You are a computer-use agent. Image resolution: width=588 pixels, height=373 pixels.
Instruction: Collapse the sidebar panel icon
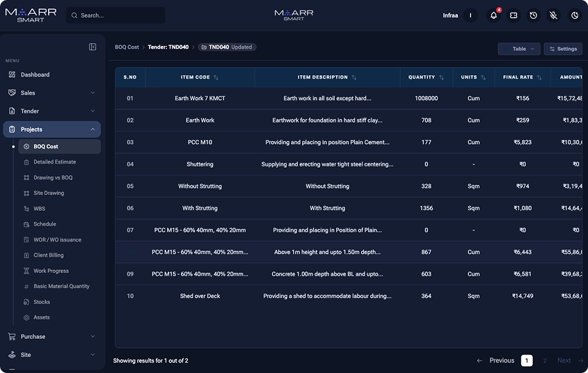(x=93, y=47)
